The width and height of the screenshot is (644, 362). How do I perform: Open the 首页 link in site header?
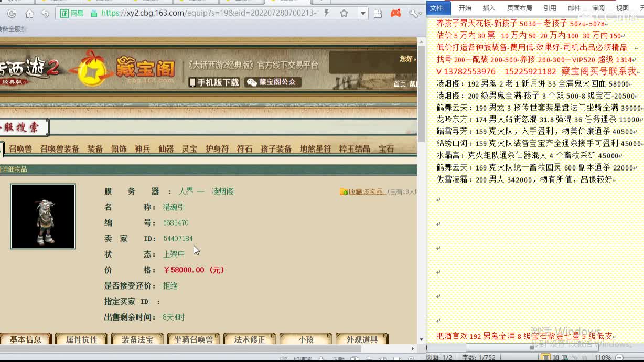[400, 83]
